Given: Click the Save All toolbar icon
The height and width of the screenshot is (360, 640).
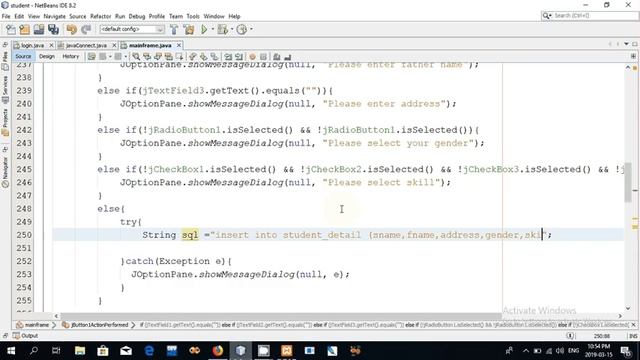Looking at the screenshot, I should pos(53,29).
